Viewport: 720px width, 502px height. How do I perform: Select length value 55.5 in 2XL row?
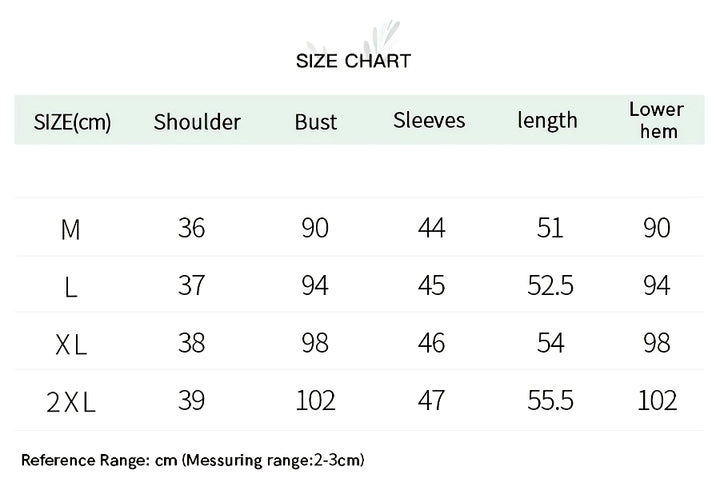[x=550, y=401]
